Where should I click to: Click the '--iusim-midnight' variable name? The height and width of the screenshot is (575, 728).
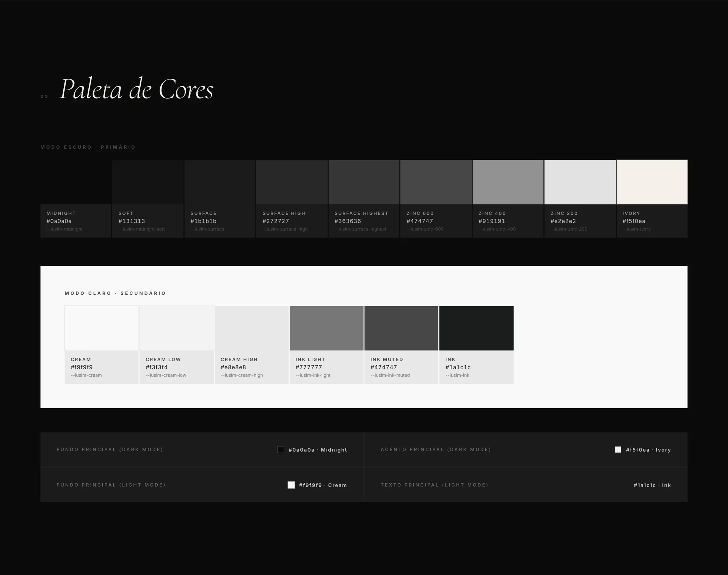tap(64, 229)
